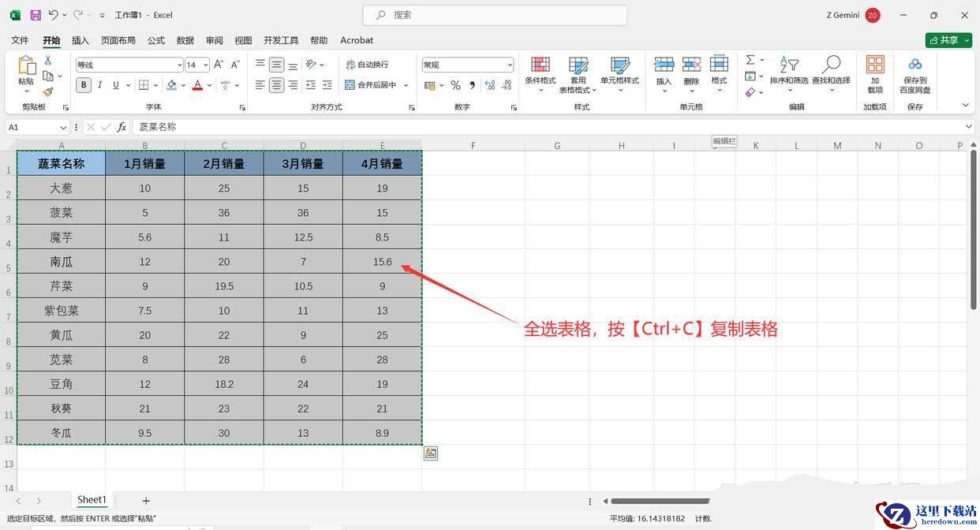The height and width of the screenshot is (530, 980).
Task: Decrease decimal places
Action: [507, 85]
